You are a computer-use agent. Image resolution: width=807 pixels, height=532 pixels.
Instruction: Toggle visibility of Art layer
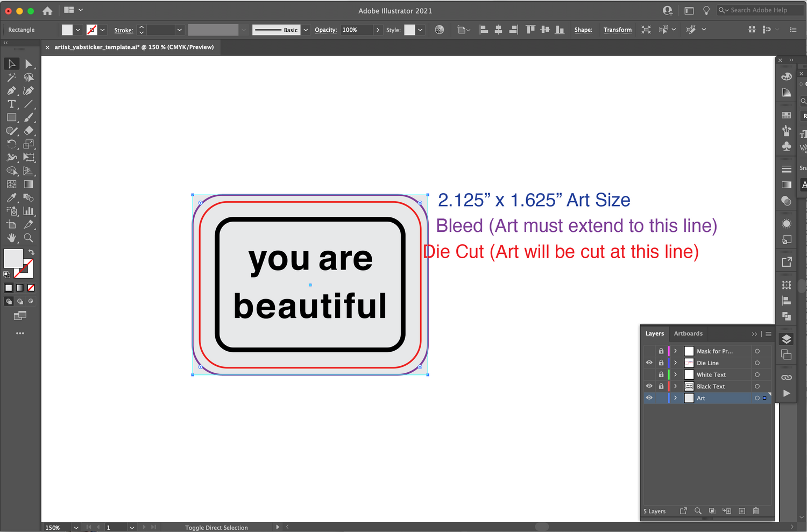(x=649, y=398)
